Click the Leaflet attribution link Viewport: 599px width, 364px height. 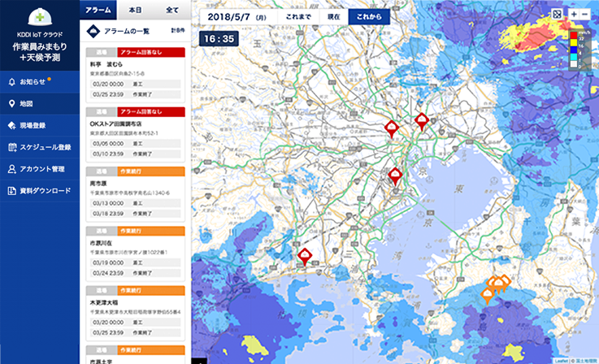[561, 361]
